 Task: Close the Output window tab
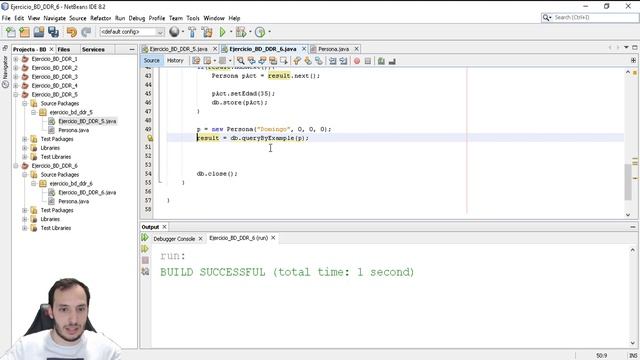pyautogui.click(x=164, y=227)
